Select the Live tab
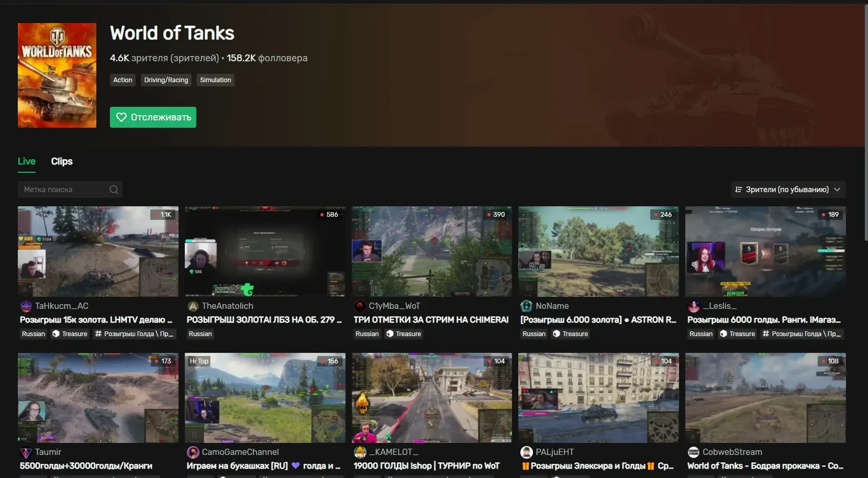868x478 pixels. 27,161
